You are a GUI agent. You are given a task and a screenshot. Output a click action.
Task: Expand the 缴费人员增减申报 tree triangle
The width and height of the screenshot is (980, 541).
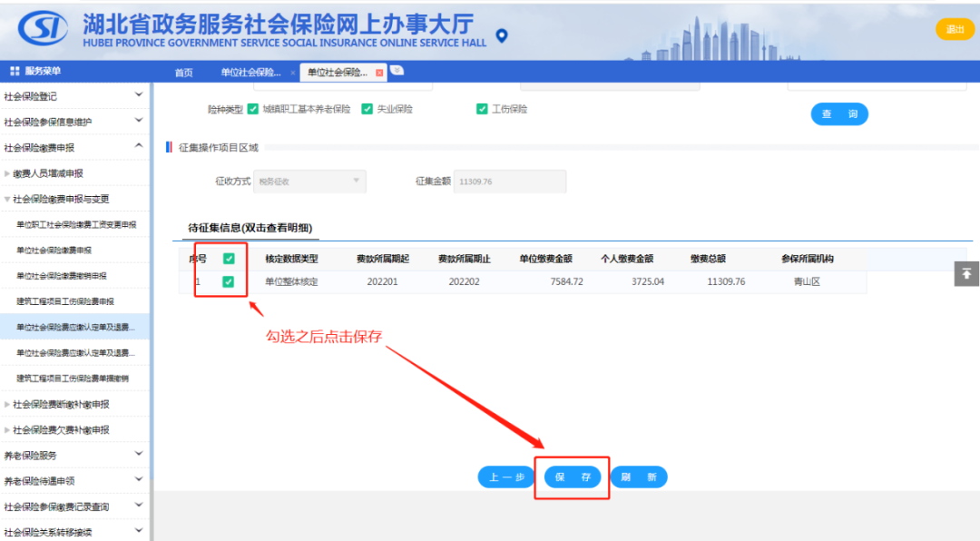[x=7, y=173]
